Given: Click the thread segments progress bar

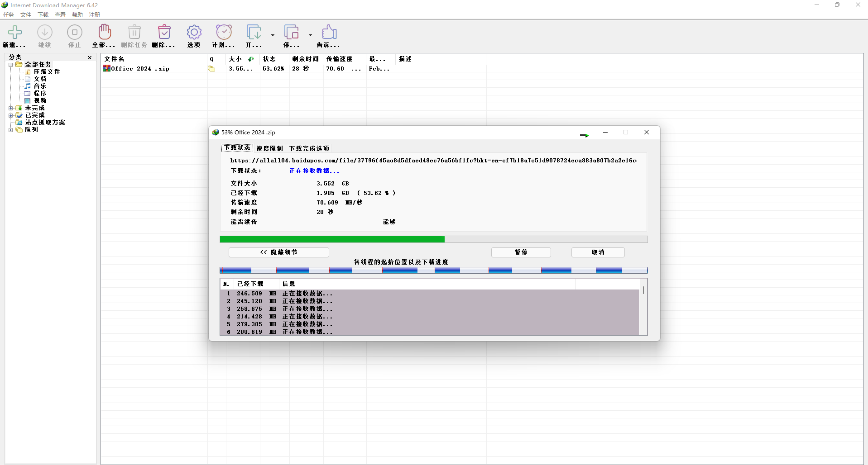Looking at the screenshot, I should pyautogui.click(x=434, y=270).
